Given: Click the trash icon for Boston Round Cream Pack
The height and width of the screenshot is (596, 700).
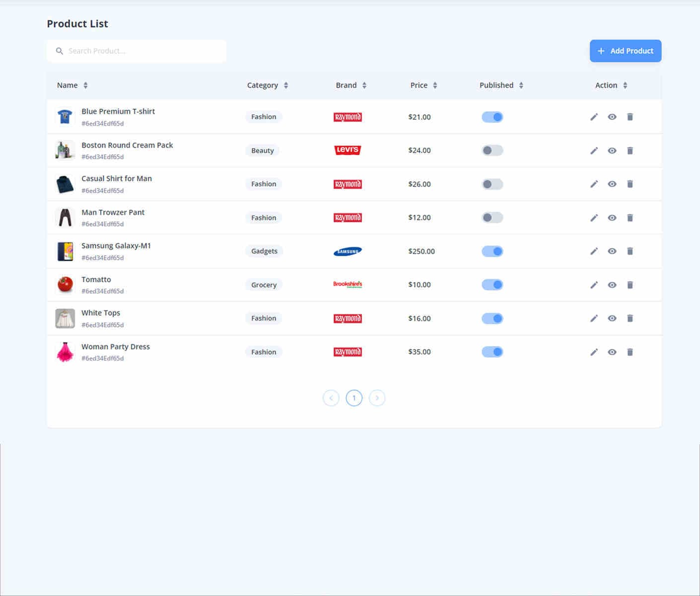Looking at the screenshot, I should (x=630, y=150).
